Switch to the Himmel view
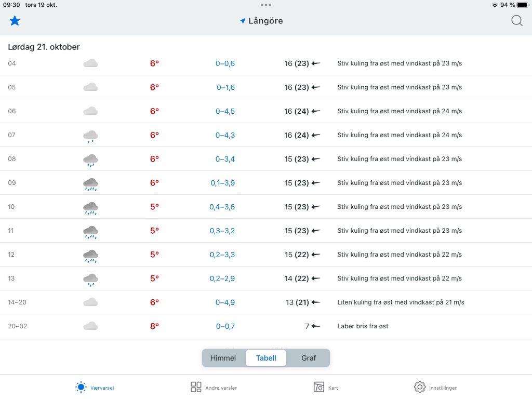 pyautogui.click(x=223, y=358)
